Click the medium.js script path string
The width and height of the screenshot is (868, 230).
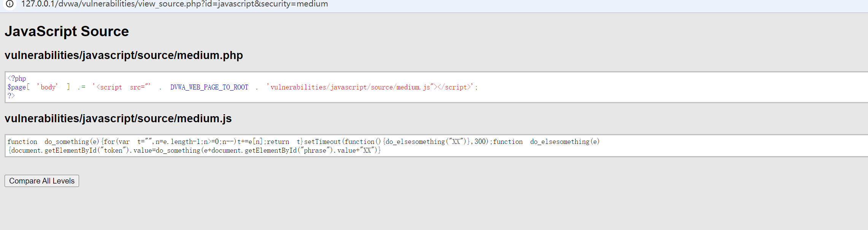pos(370,87)
